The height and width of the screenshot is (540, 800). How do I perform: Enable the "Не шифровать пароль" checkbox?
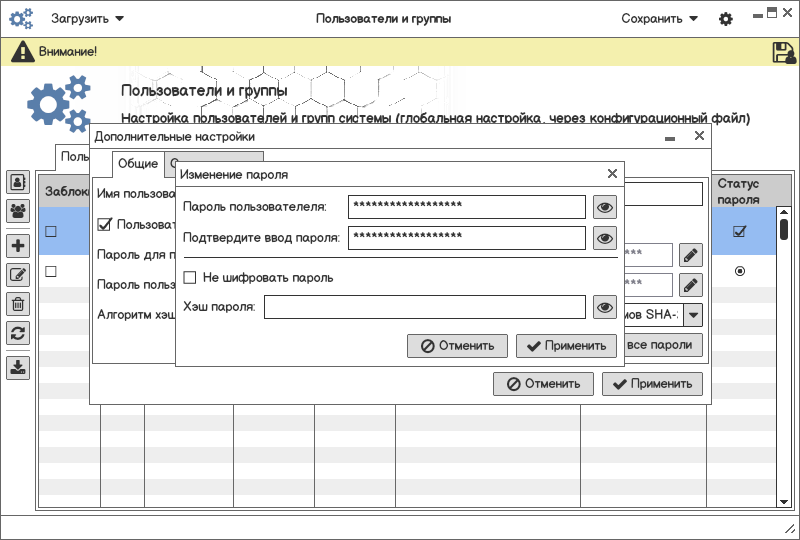point(190,277)
